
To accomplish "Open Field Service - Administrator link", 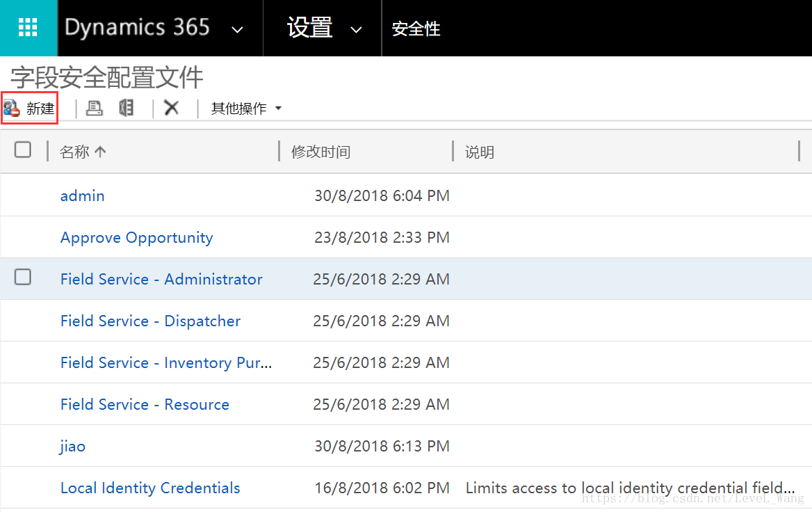I will tap(161, 279).
